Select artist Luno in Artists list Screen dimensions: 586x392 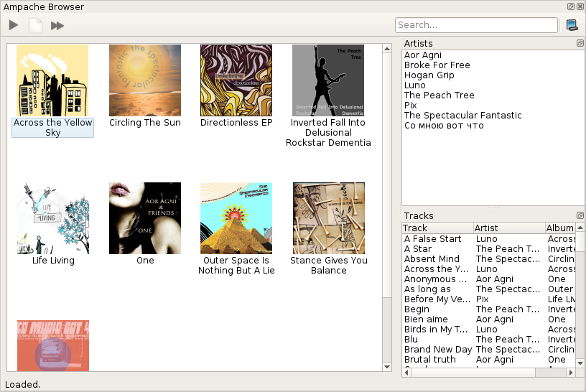point(415,85)
